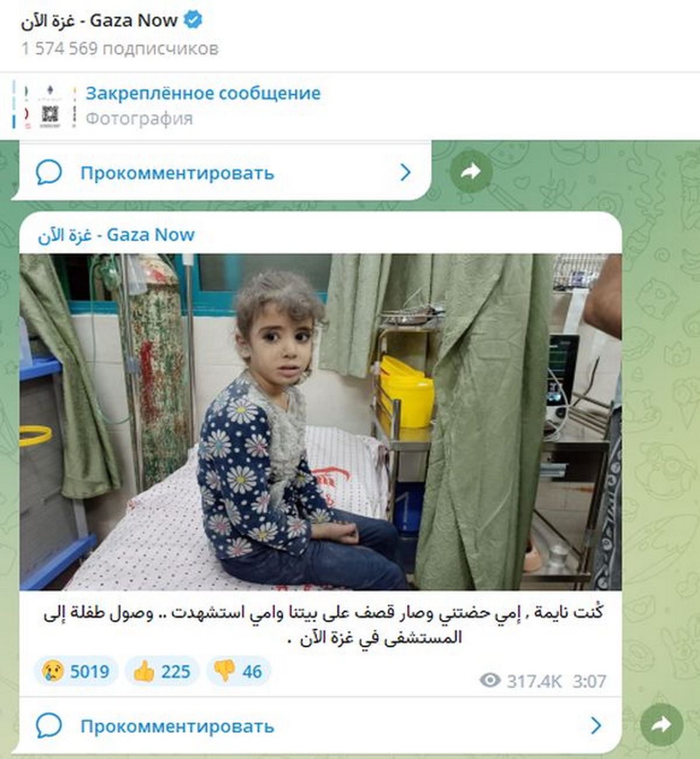The image size is (700, 759).
Task: Toggle the thumbs down reaction 46
Action: [x=238, y=671]
